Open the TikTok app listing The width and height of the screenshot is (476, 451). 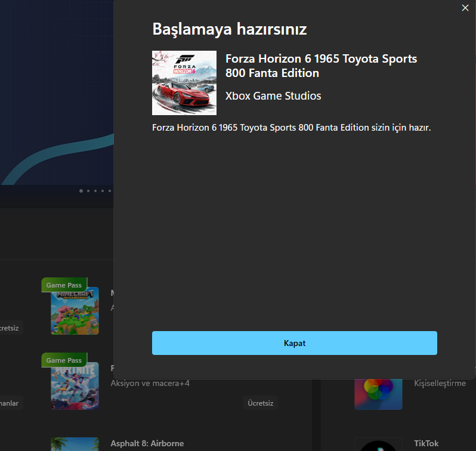point(426,443)
